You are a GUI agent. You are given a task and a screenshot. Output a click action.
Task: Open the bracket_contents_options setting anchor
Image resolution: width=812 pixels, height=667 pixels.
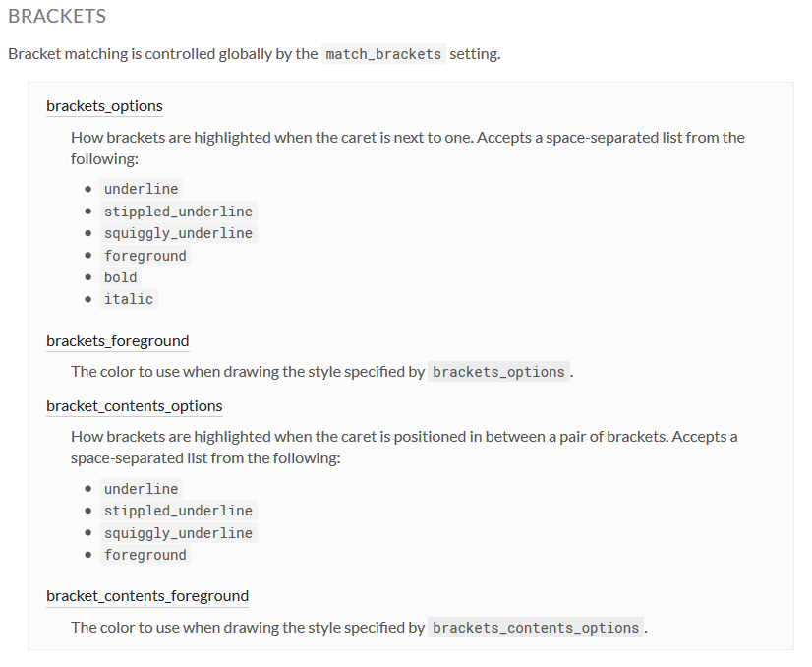click(134, 406)
